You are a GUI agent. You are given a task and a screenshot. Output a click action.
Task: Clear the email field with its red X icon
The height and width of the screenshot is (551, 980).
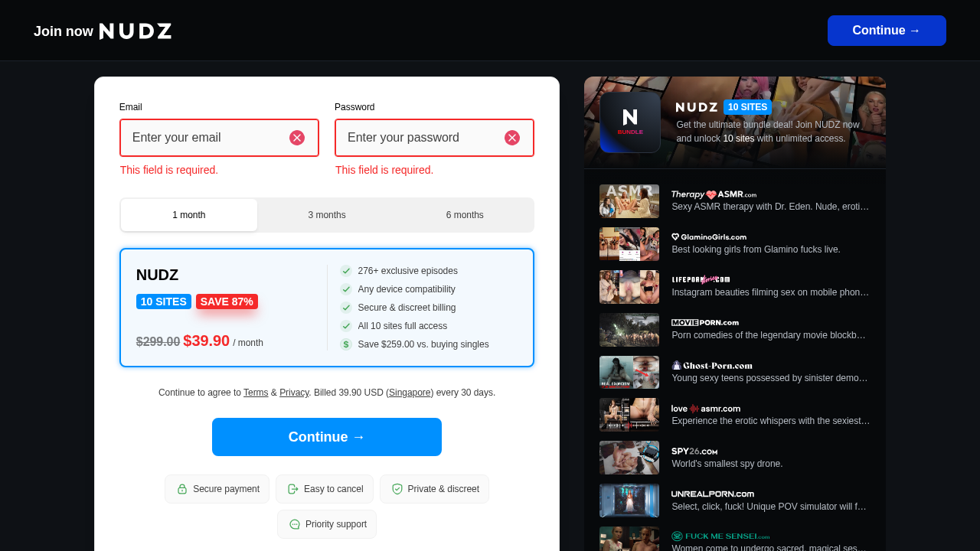(x=297, y=138)
